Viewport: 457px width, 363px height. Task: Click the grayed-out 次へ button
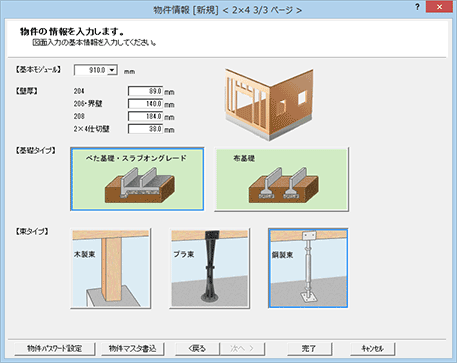click(x=242, y=349)
